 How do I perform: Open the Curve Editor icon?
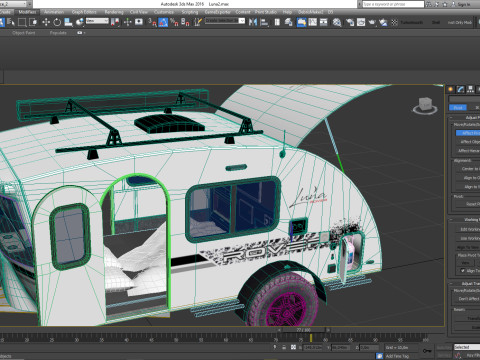(x=313, y=22)
